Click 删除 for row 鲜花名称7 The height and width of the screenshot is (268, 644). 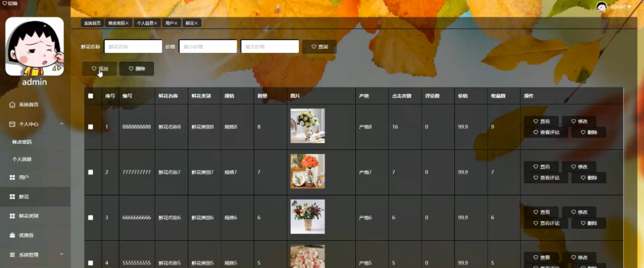point(588,178)
